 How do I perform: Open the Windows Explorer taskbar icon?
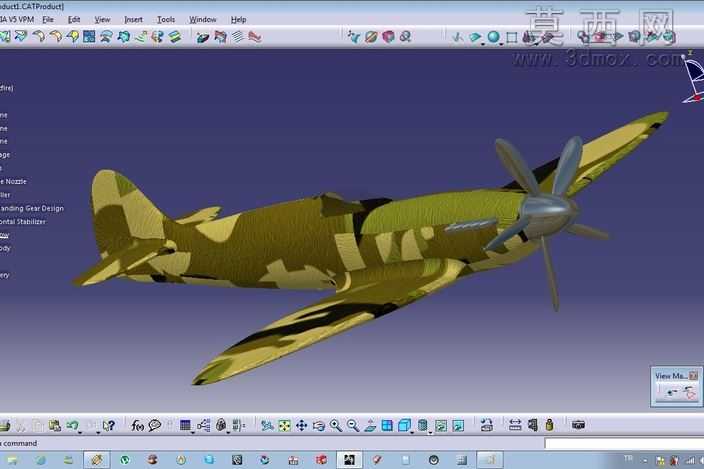pos(68,460)
